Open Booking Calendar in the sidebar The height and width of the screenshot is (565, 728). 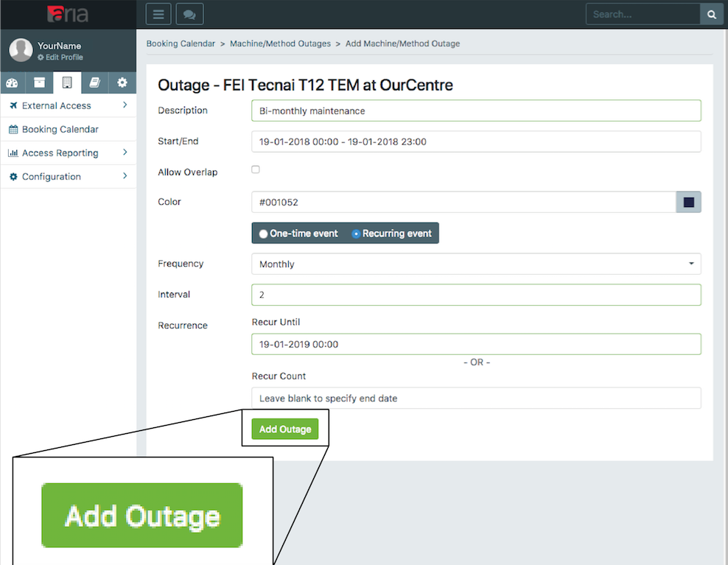pos(69,130)
